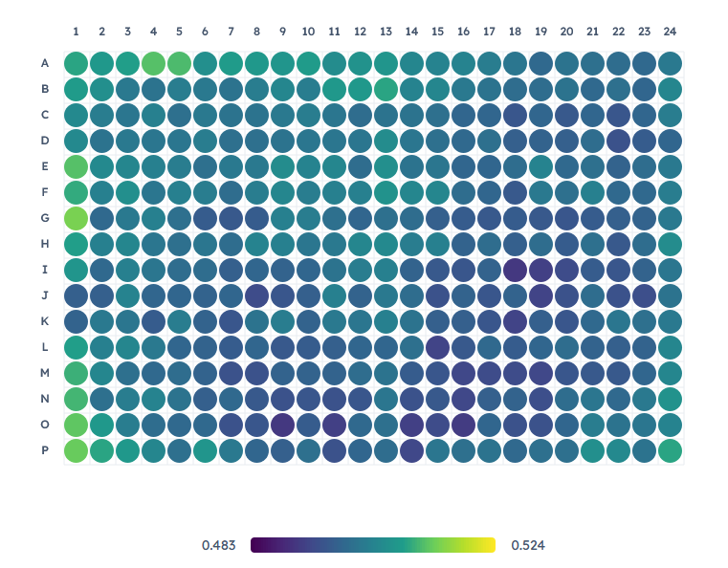
Task: Click the bright green well G1
Action: [77, 218]
